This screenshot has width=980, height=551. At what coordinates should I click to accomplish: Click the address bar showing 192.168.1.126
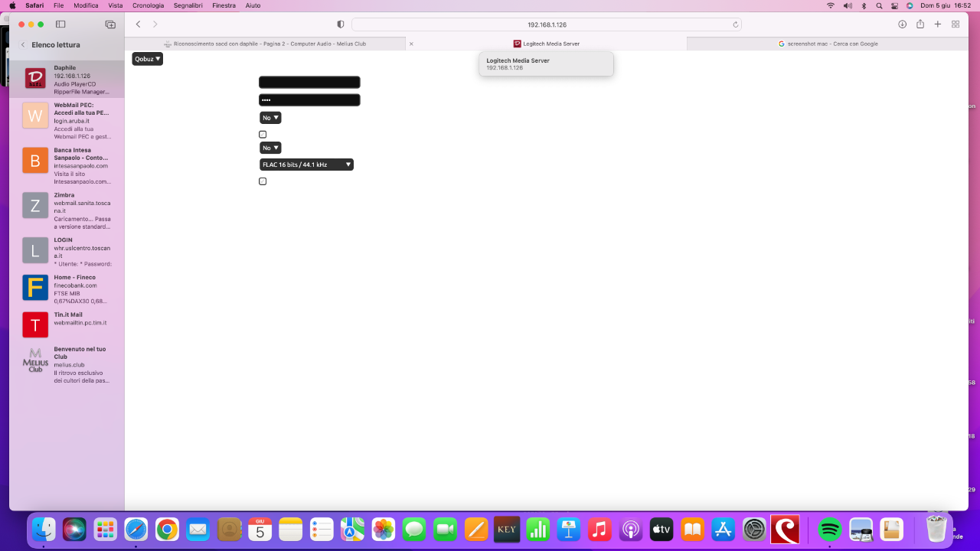547,24
